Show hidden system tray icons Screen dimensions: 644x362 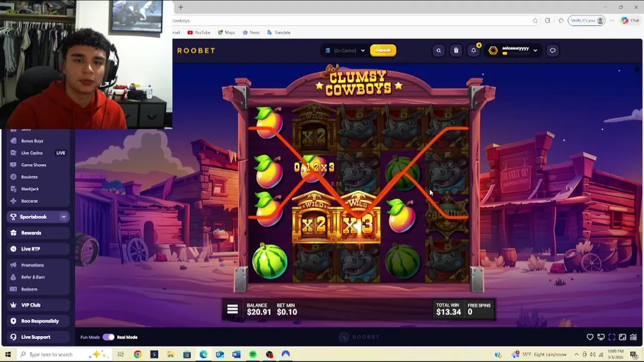(x=577, y=354)
